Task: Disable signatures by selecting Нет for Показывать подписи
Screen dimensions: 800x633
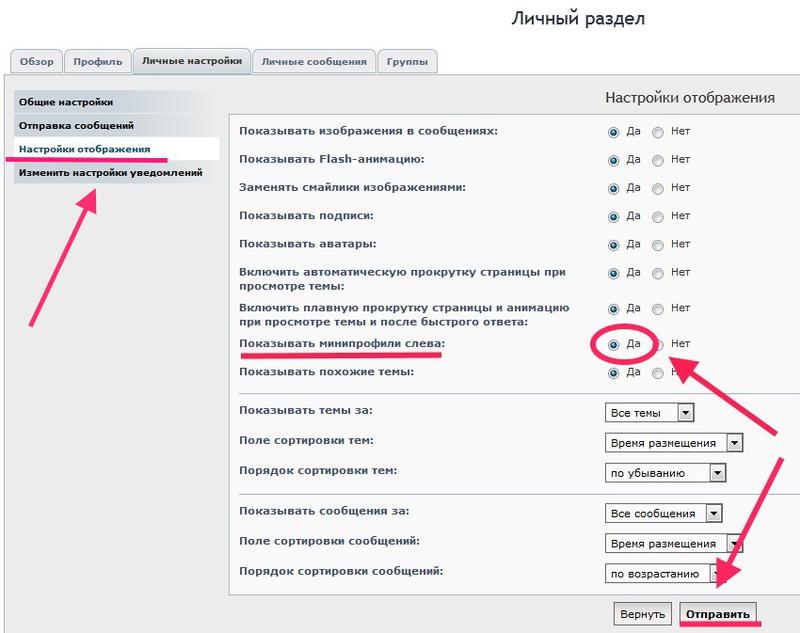Action: (658, 216)
